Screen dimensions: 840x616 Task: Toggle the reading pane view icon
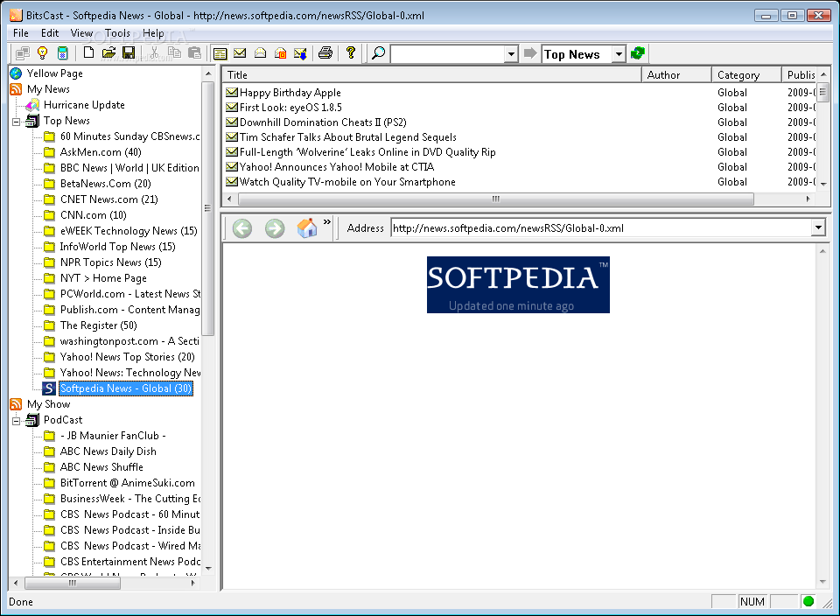click(220, 52)
